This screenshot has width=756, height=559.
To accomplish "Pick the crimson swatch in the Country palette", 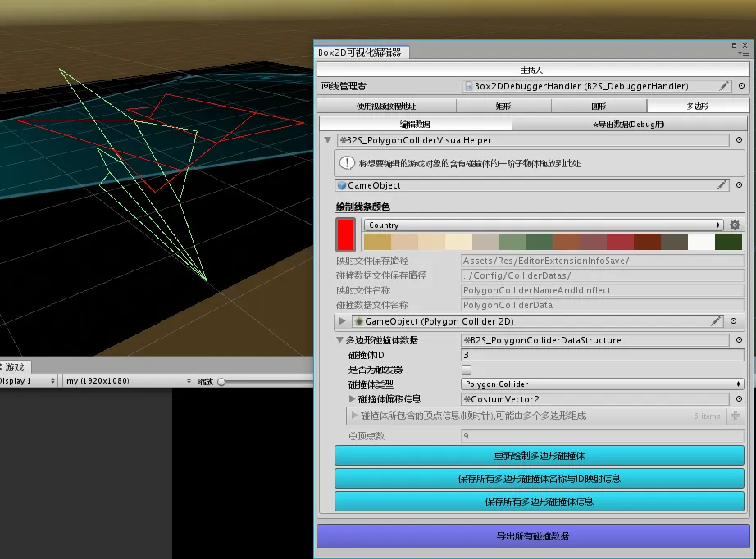I will point(621,242).
